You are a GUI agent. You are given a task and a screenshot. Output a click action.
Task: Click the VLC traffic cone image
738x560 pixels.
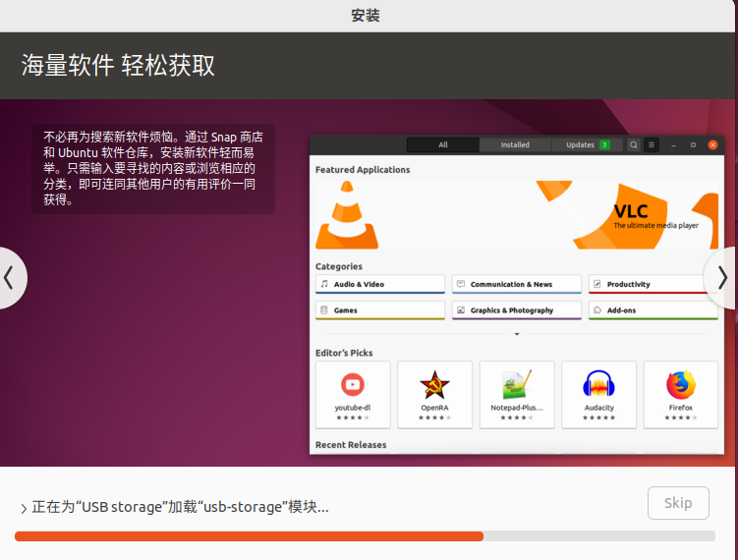(347, 215)
